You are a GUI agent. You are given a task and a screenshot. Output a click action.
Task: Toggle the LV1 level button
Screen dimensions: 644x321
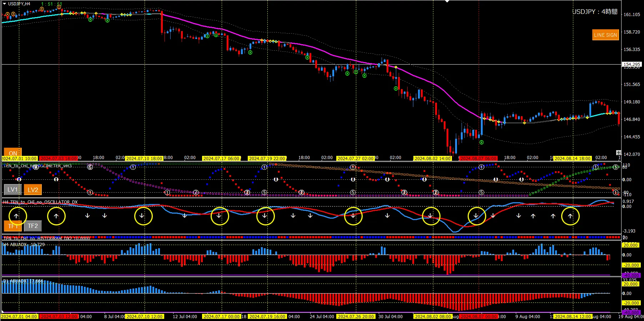(13, 190)
